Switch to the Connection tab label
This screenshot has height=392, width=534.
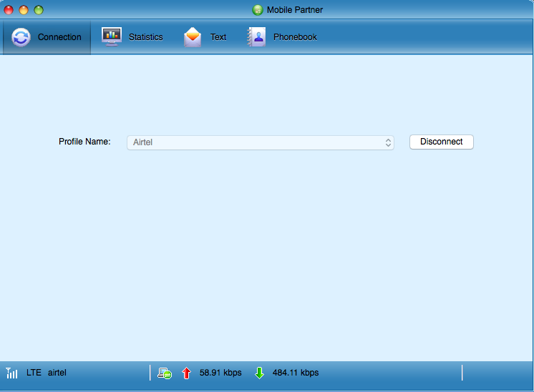tap(59, 37)
